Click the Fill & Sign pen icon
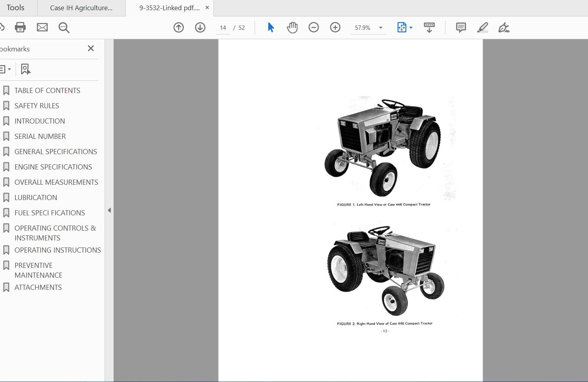Viewport: 588px width, 382px height. coord(504,27)
